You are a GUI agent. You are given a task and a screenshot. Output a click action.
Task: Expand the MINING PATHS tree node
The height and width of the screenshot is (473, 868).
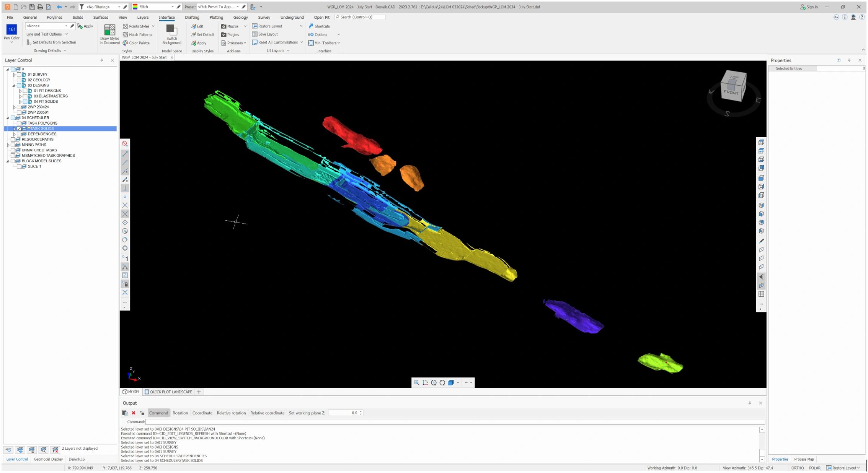pos(8,145)
